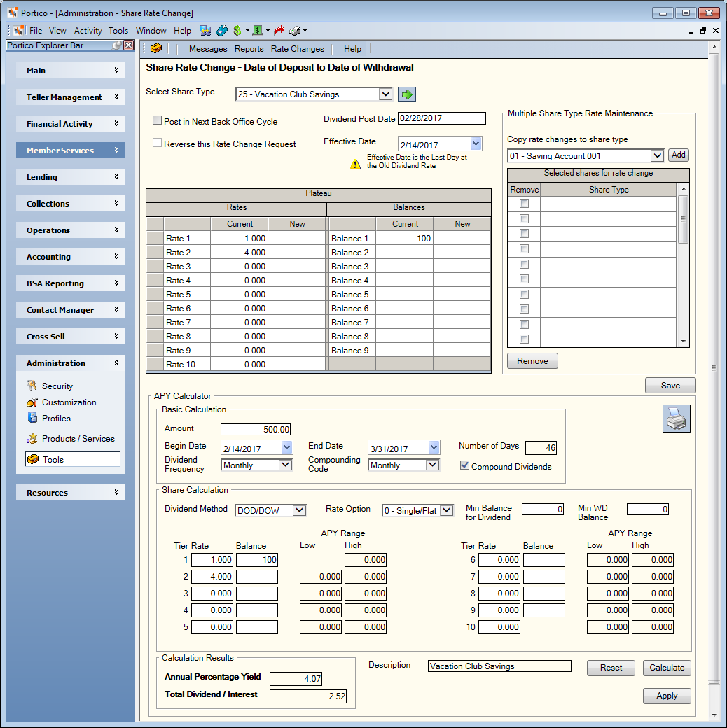727x728 pixels.
Task: Open the Dividend Method dropdown
Action: [x=299, y=510]
